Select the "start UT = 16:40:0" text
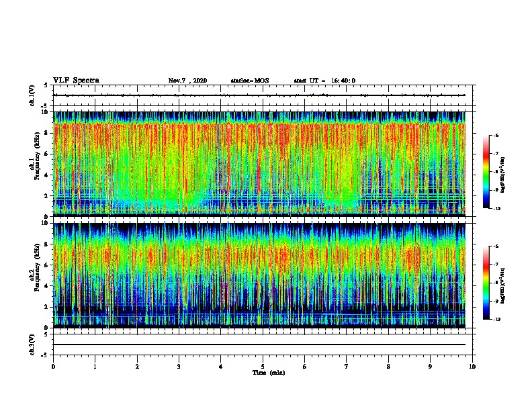The width and height of the screenshot is (532, 411). 324,81
